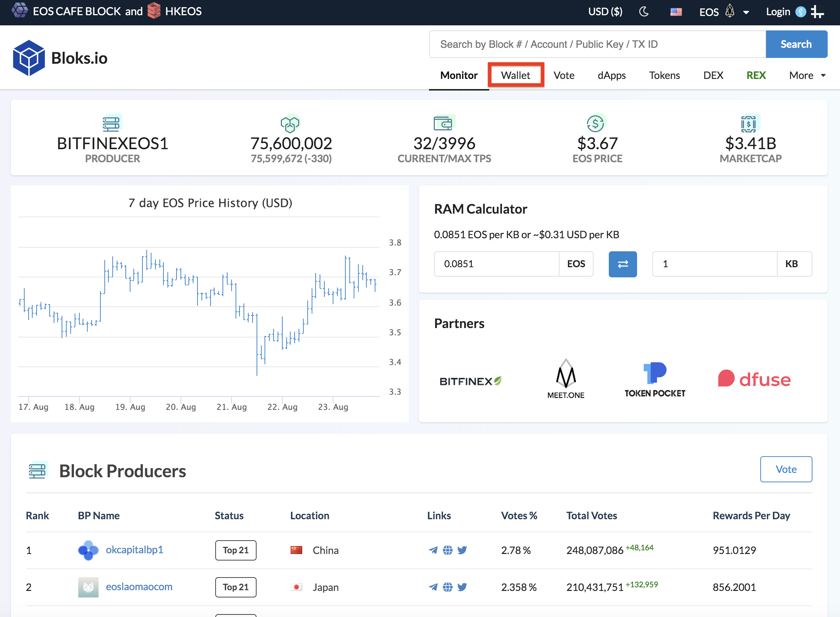Open the REX tab
The height and width of the screenshot is (617, 840).
(756, 75)
